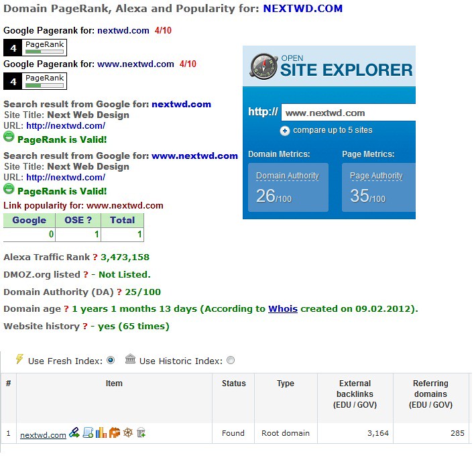Viewport: 476px width, 468px height.
Task: Select the Use Fresh Index radio button
Action: pyautogui.click(x=111, y=360)
